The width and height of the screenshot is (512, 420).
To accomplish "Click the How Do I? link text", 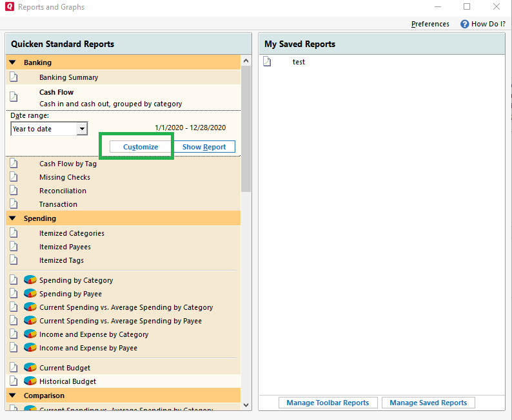I will [x=489, y=24].
